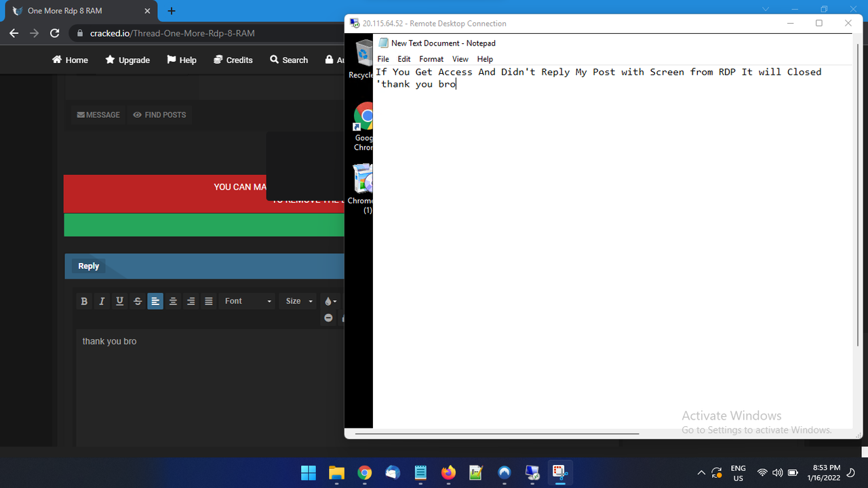The height and width of the screenshot is (488, 868).
Task: Click the Remote Desktop horizontal scrollbar
Action: pyautogui.click(x=497, y=433)
